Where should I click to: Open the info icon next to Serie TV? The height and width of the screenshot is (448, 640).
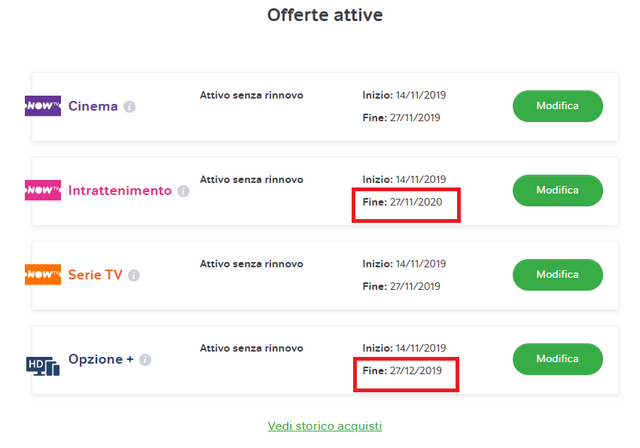coord(134,275)
